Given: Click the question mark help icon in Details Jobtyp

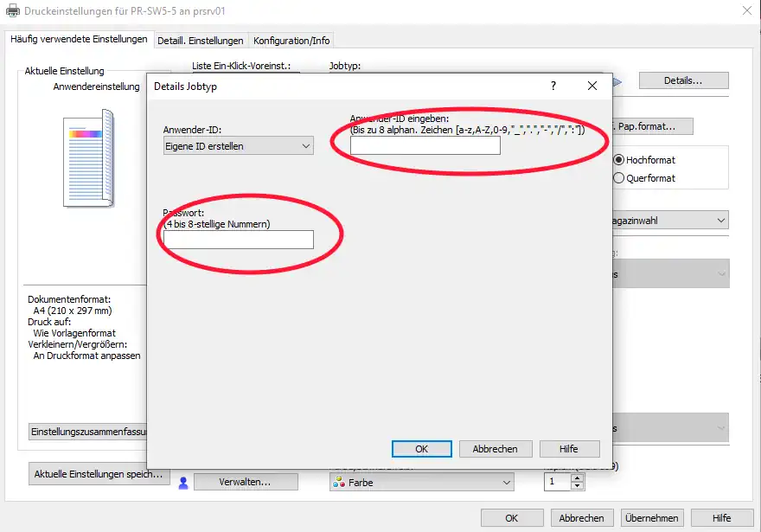Looking at the screenshot, I should [x=553, y=86].
